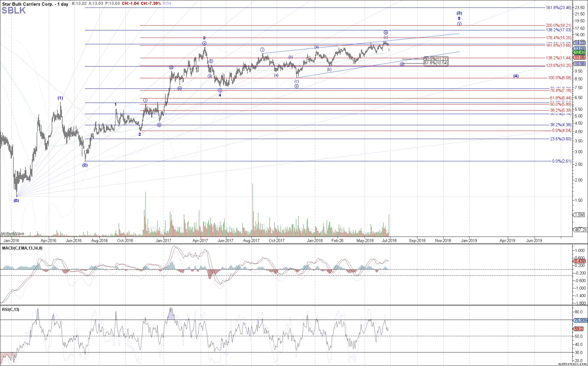Viewport: 588px width, 366px height.
Task: Click the 100.0%(8.58) level label
Action: point(559,78)
